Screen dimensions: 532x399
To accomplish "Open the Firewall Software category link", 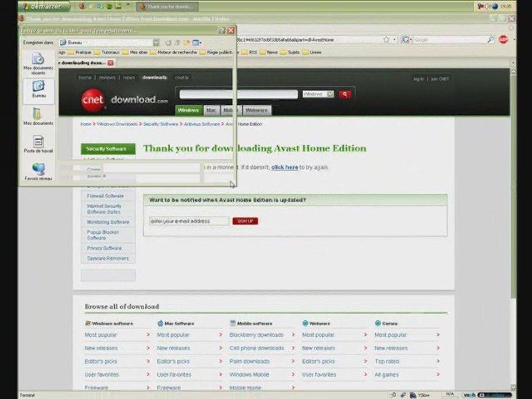I will (105, 196).
